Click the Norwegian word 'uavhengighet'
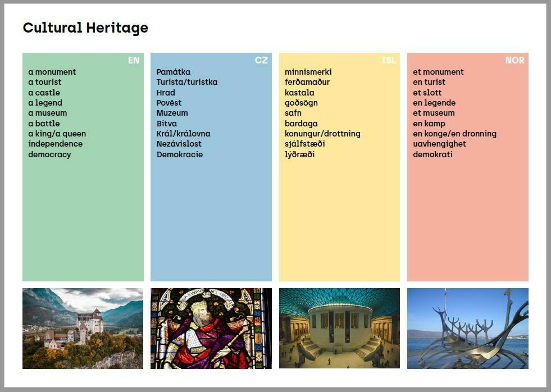This screenshot has height=392, width=551. point(439,144)
